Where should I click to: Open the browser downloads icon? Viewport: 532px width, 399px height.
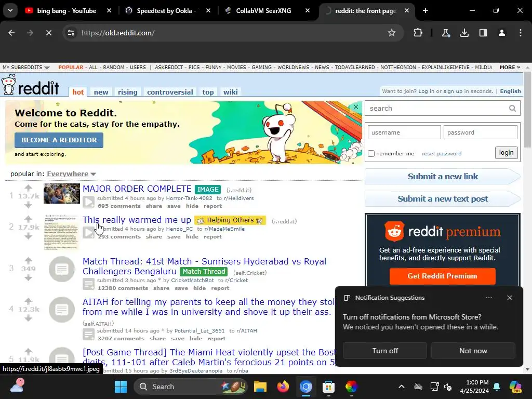tap(464, 33)
